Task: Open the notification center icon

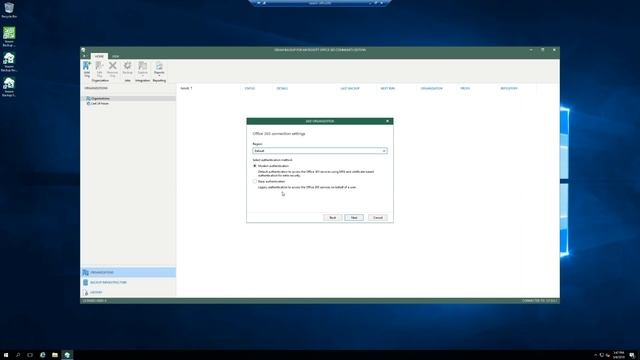Action: 632,355
